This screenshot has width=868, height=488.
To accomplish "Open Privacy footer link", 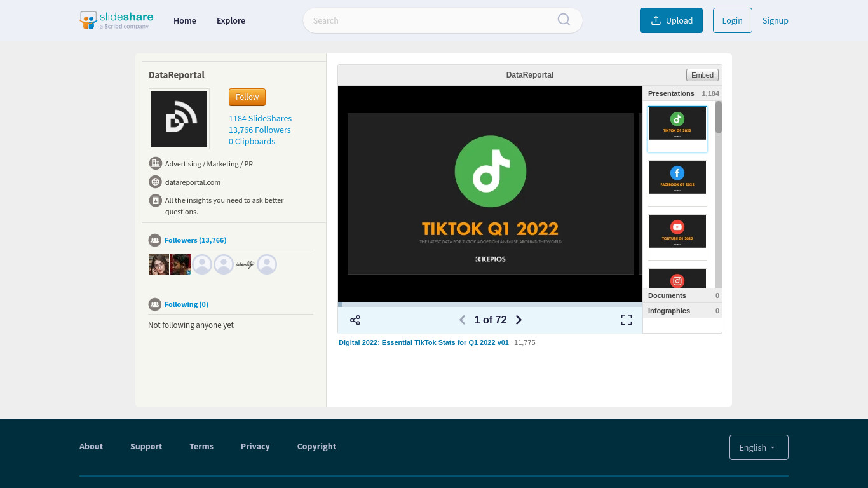I will point(255,446).
